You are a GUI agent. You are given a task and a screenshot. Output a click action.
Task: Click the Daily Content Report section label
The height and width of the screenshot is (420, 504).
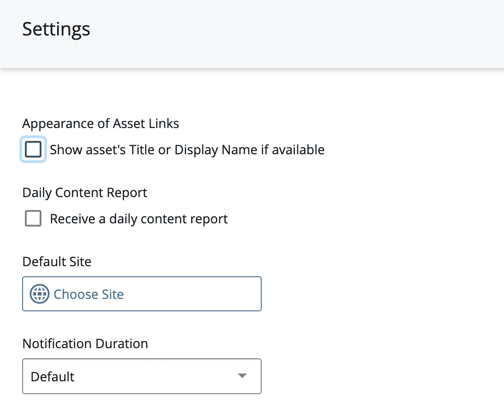85,192
